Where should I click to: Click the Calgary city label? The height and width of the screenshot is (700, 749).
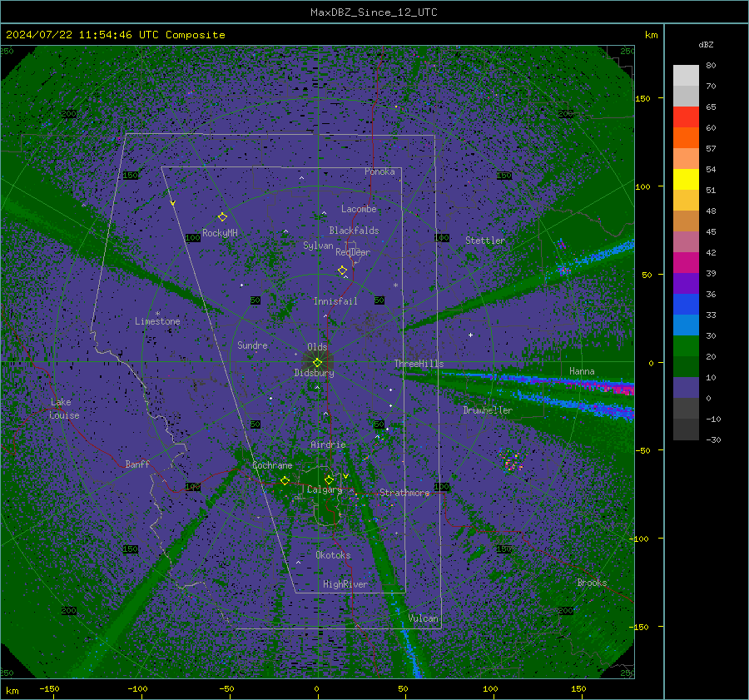pyautogui.click(x=325, y=489)
